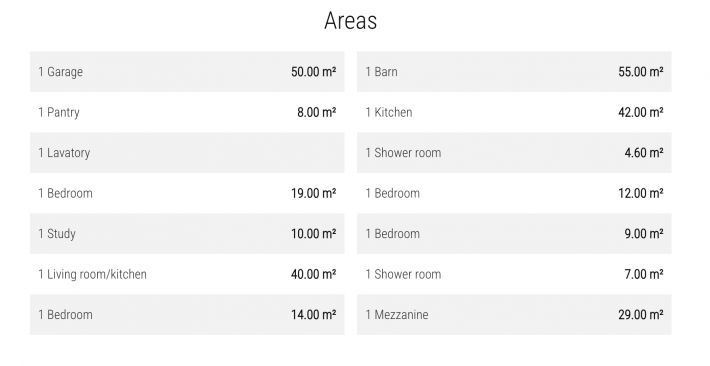Select the Lavatory row
710x366 pixels.
pos(187,153)
